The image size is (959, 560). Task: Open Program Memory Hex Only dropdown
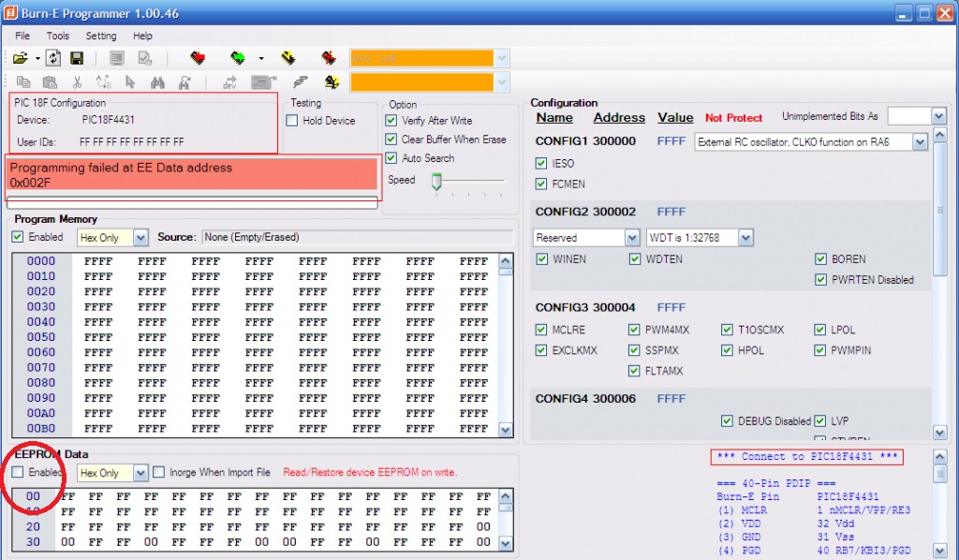(x=140, y=237)
